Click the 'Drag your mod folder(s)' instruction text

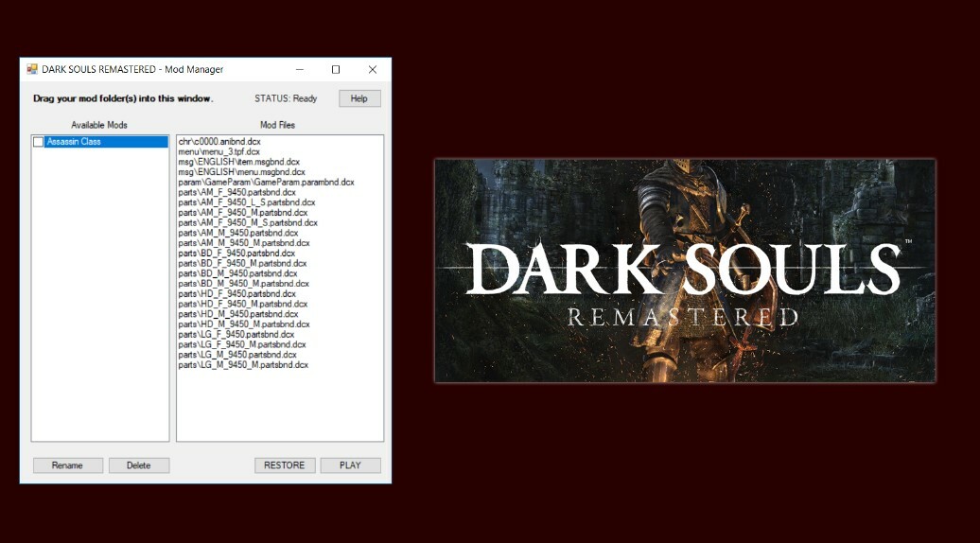click(123, 98)
